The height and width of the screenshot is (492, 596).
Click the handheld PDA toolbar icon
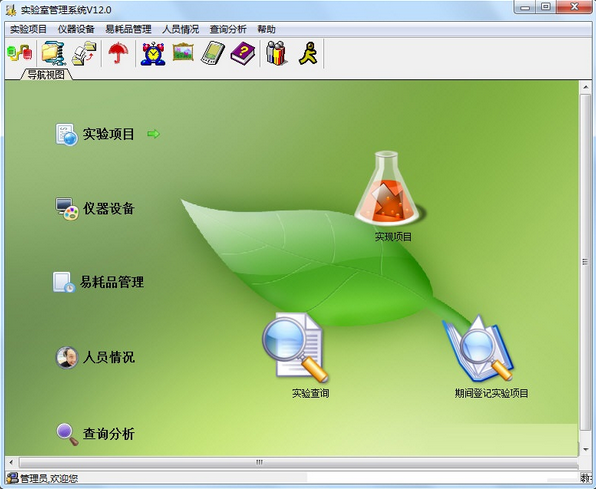click(x=212, y=53)
